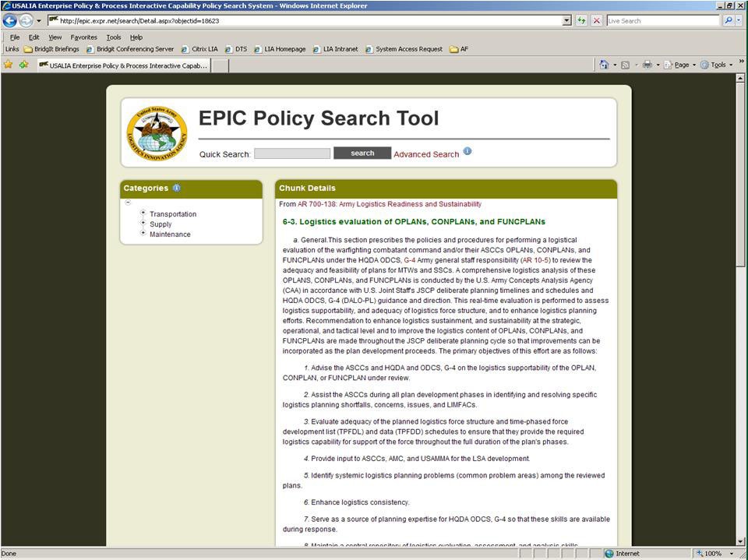Open the recent pages dropdown beside Forward
This screenshot has width=748, height=560.
(x=39, y=21)
